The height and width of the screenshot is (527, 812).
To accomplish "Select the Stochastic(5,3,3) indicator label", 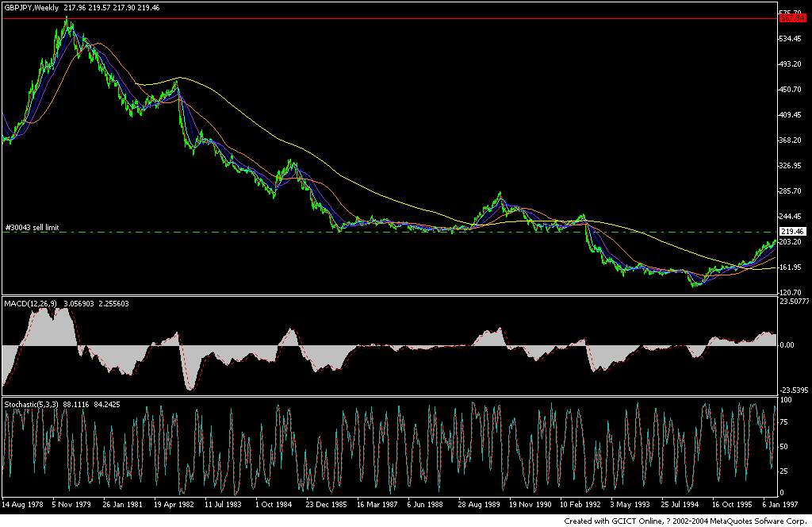I will 31,404.
